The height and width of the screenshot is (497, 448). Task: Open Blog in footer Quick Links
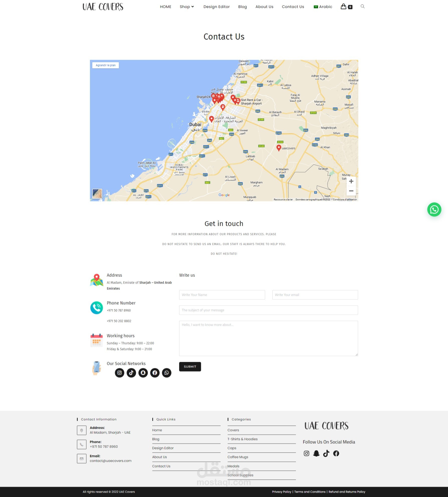pos(156,439)
